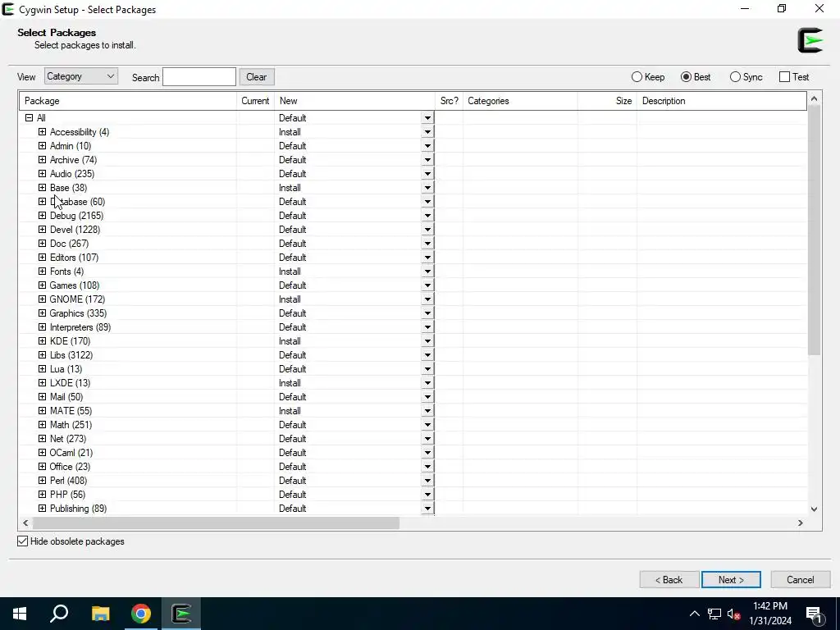Viewport: 840px width, 630px height.
Task: Collapse the All tree node
Action: click(x=29, y=118)
